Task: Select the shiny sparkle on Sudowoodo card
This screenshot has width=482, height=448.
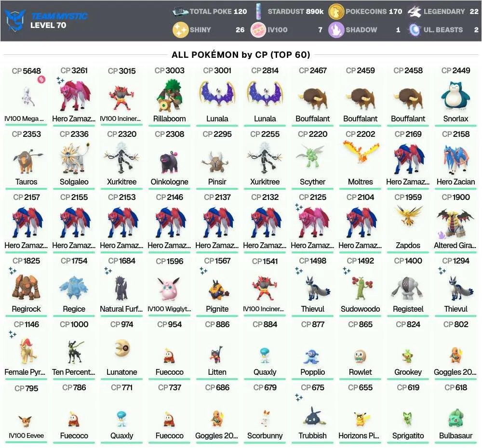Action: (347, 271)
